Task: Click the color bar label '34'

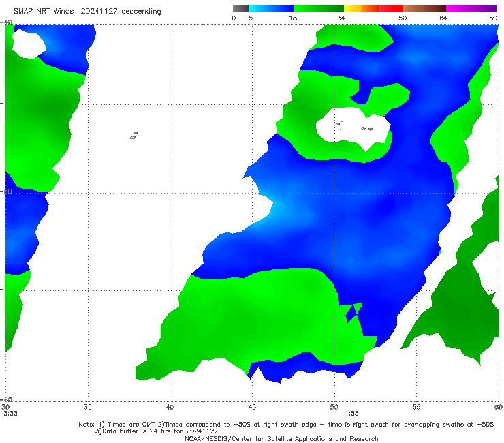Action: coord(341,18)
